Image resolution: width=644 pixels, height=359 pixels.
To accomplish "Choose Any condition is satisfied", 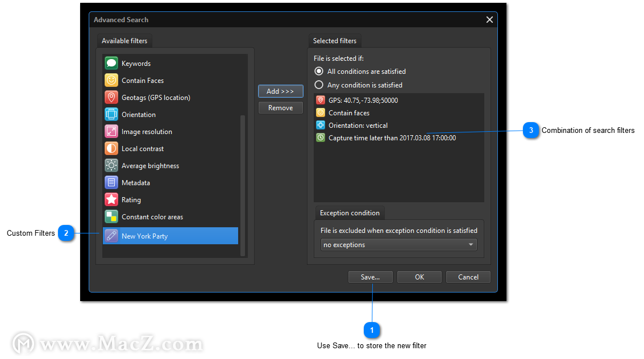I will click(319, 85).
